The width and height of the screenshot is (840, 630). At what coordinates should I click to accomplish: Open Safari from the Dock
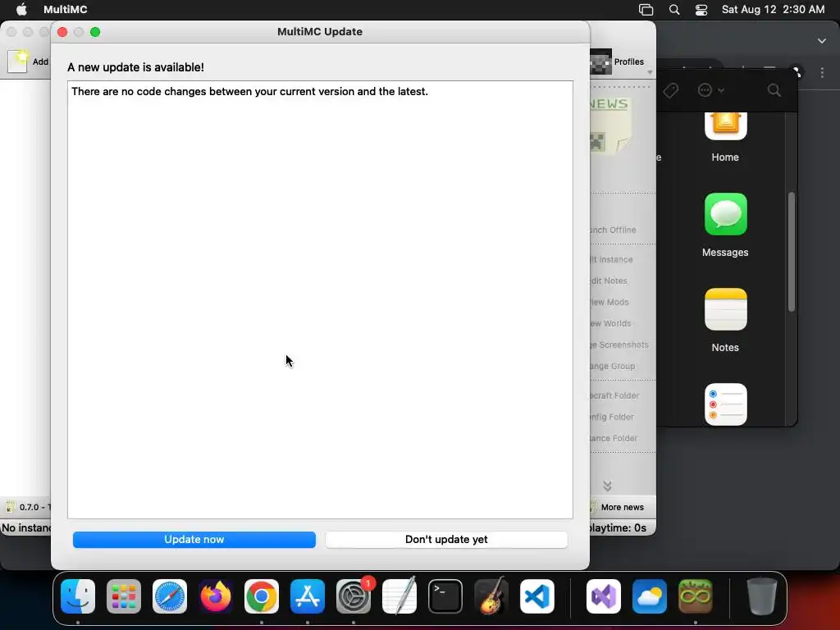tap(170, 596)
